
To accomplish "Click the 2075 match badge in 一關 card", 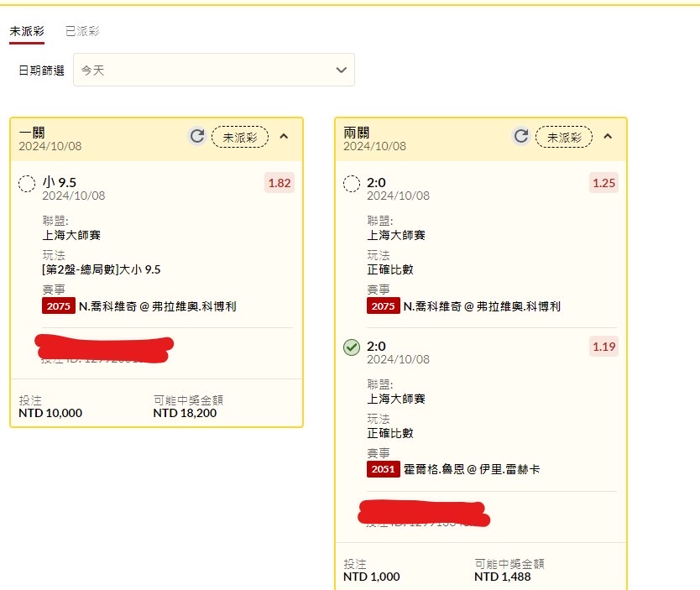I will click(x=59, y=306).
